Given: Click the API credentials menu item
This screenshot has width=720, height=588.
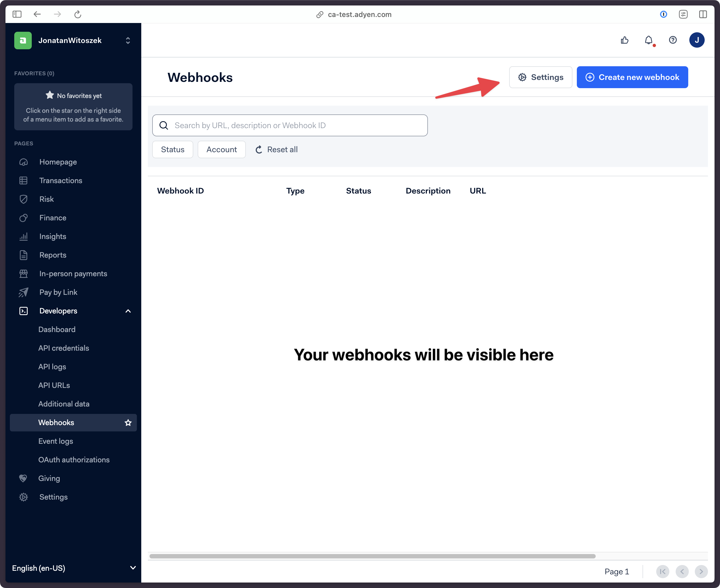Looking at the screenshot, I should 64,348.
